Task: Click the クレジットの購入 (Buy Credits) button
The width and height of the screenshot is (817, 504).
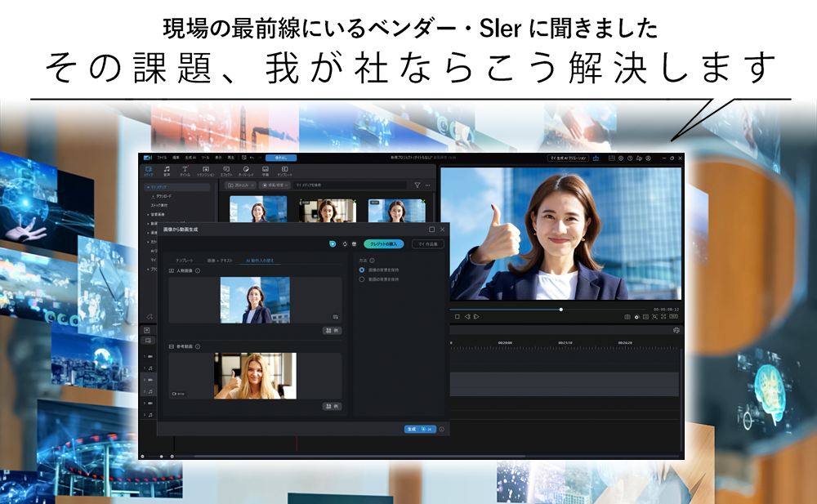Action: click(384, 243)
